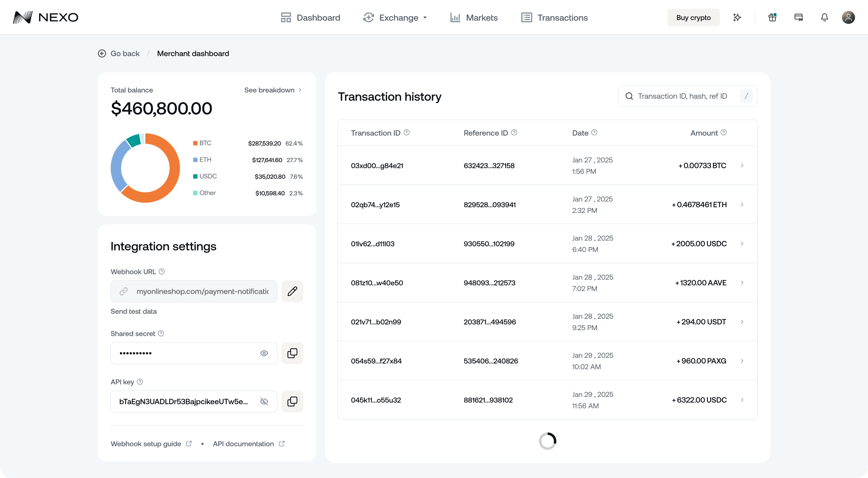Click the Webhook URL help icon
Image resolution: width=868 pixels, height=478 pixels.
click(162, 272)
